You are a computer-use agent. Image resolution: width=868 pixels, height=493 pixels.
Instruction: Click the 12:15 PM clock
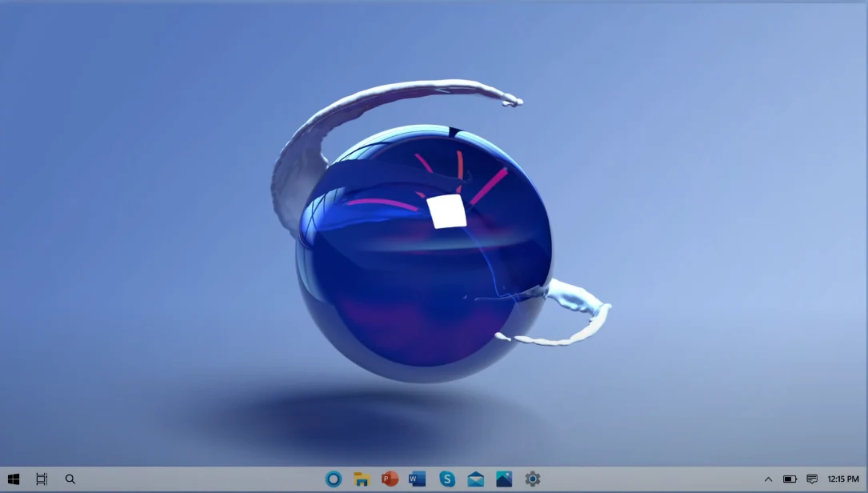coord(843,479)
